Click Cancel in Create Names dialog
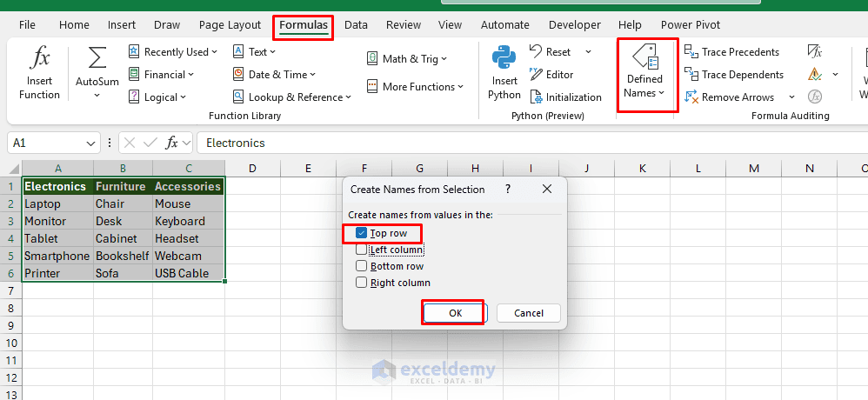Image resolution: width=868 pixels, height=400 pixels. 529,313
